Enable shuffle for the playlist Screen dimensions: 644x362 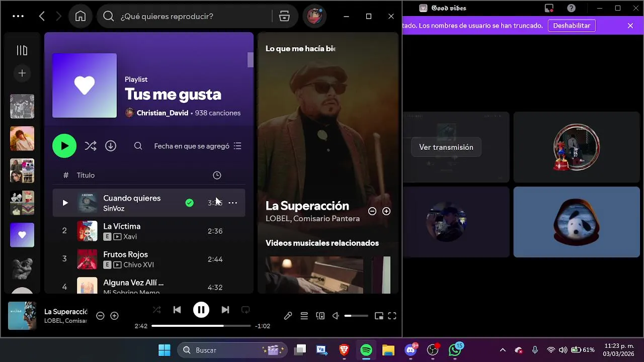(91, 146)
